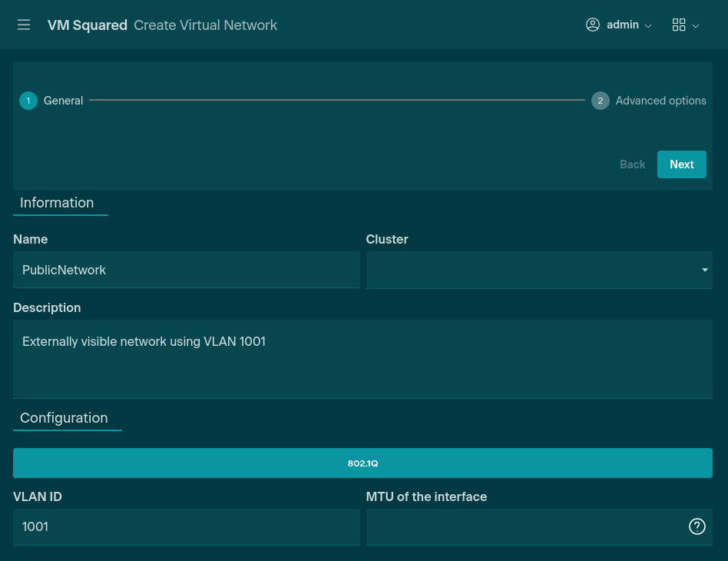Screen dimensions: 728x561
Task: Click the admin user account icon
Action: point(592,25)
